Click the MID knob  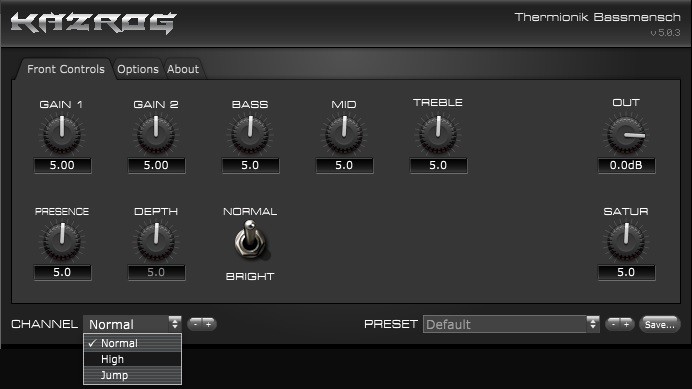click(x=344, y=134)
